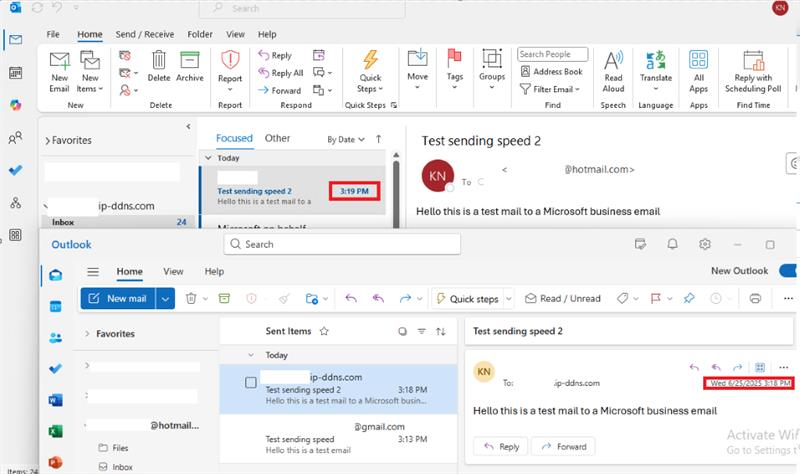Expand Favorites in new Outlook folder pane
Image resolution: width=800 pixels, height=474 pixels.
tap(87, 334)
